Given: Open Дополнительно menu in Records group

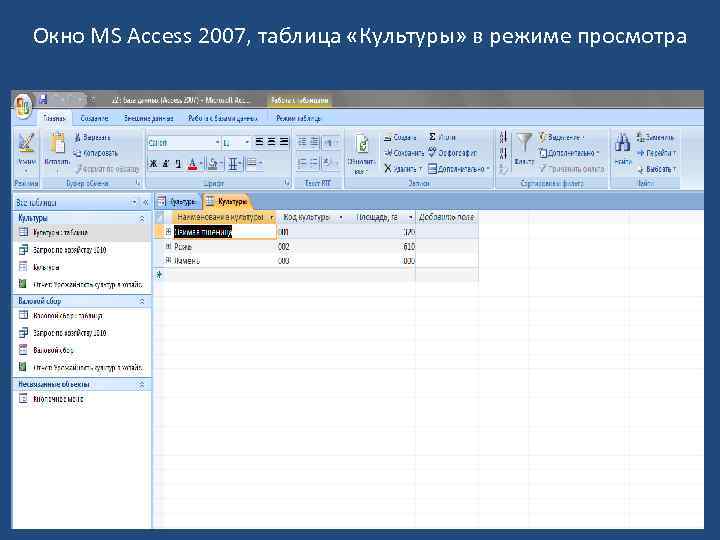Looking at the screenshot, I should click(459, 169).
